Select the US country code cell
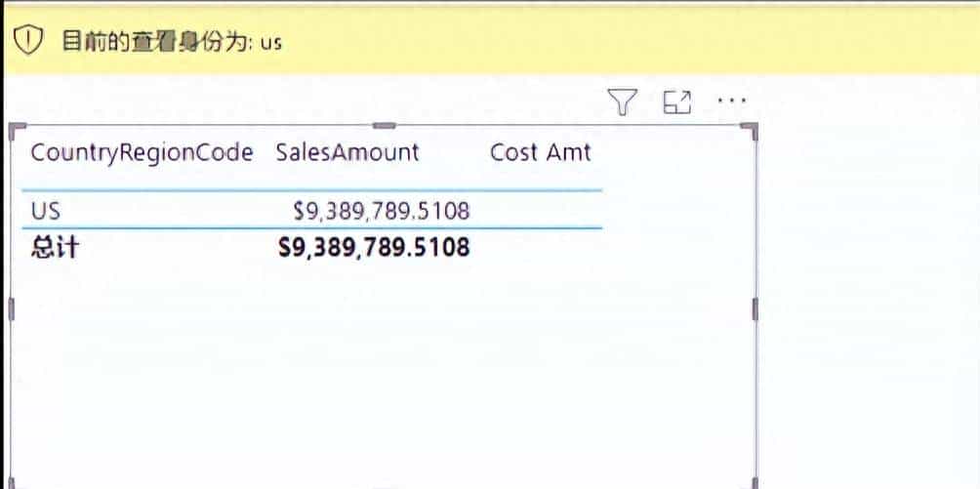980x489 pixels. [x=46, y=211]
